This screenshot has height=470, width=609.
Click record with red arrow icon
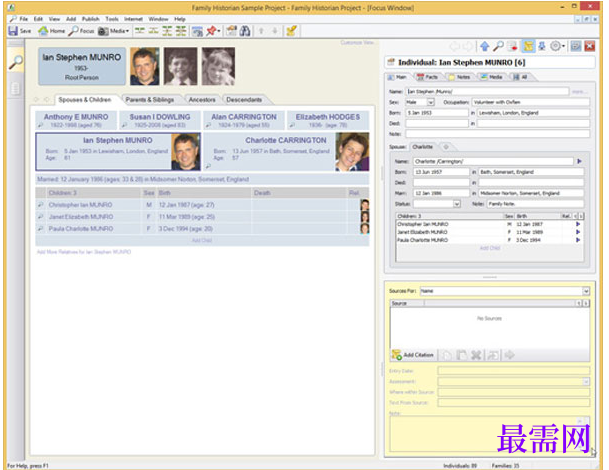click(513, 46)
